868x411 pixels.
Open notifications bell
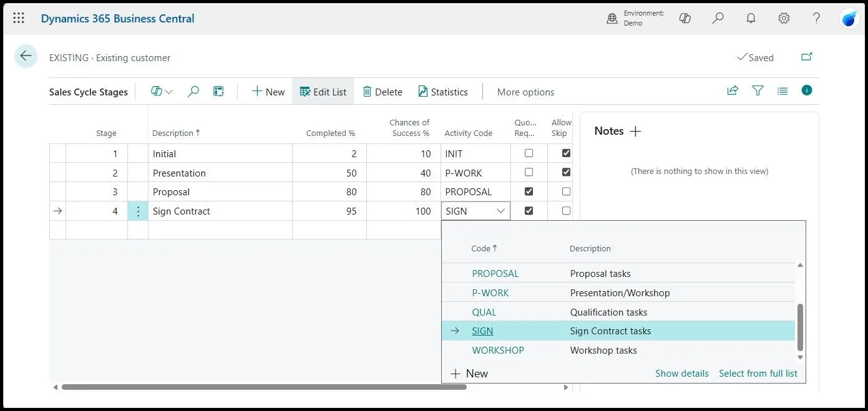coord(751,18)
